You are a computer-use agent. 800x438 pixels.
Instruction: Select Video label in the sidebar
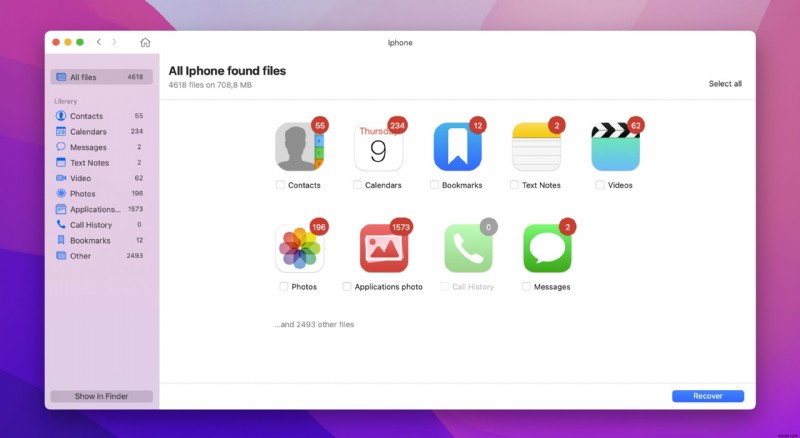coord(80,178)
